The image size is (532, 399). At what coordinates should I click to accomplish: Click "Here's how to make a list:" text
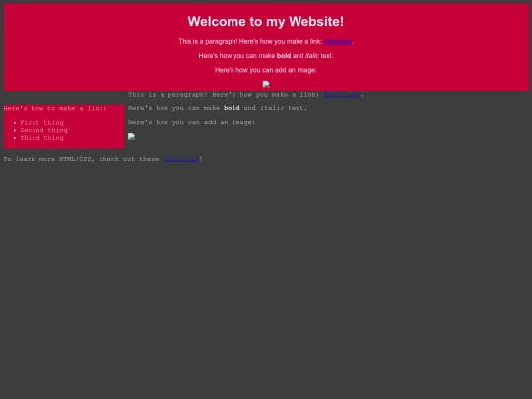tap(55, 108)
